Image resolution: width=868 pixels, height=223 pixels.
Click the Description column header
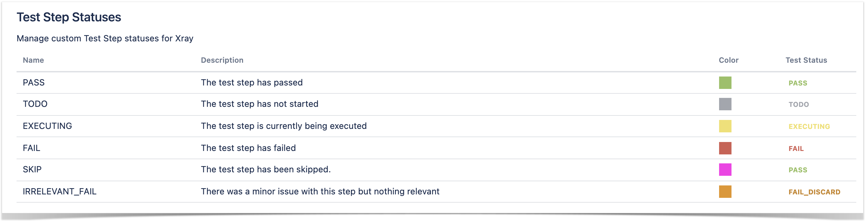pyautogui.click(x=222, y=60)
